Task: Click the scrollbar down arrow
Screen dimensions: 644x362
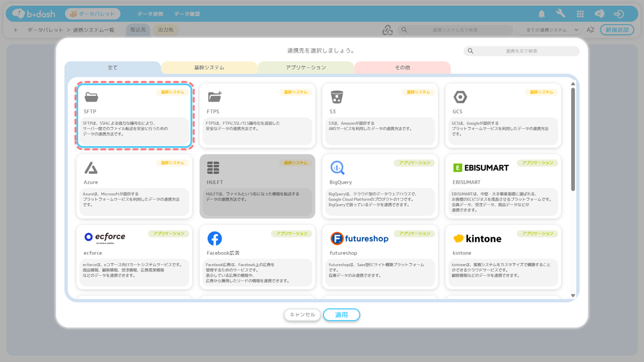Action: tap(573, 296)
